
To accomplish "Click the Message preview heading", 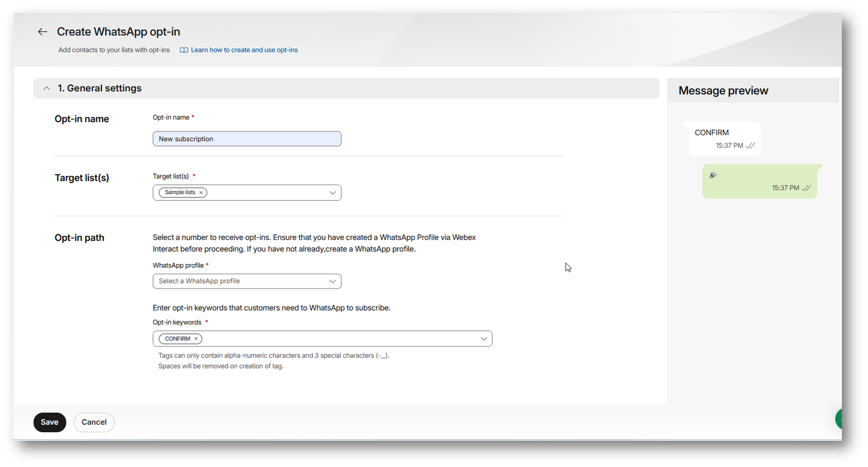I will (x=723, y=91).
